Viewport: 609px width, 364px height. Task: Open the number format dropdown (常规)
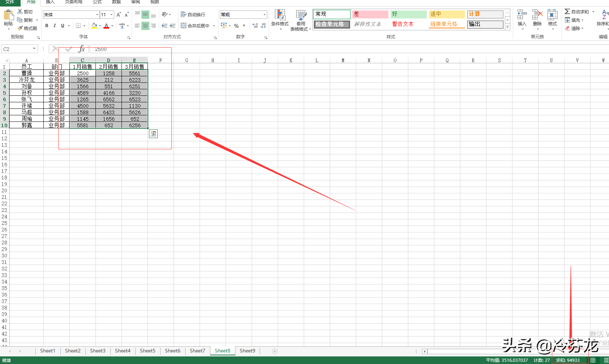pos(265,15)
